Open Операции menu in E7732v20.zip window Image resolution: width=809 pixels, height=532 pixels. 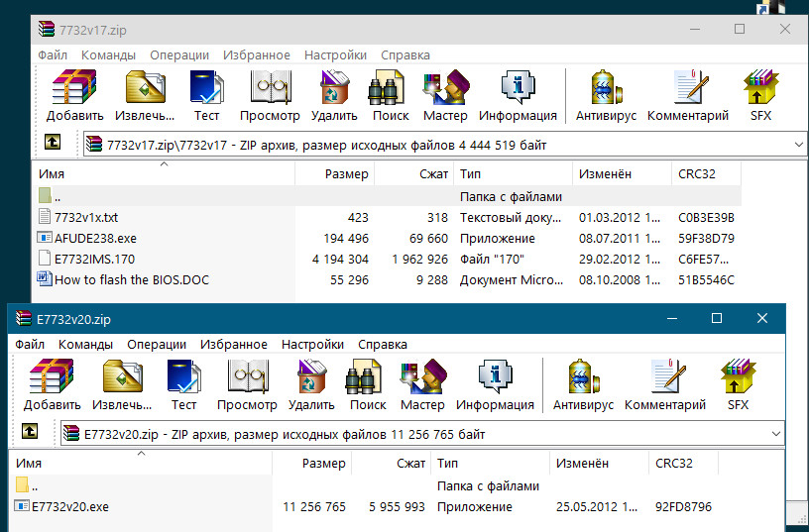coord(157,345)
